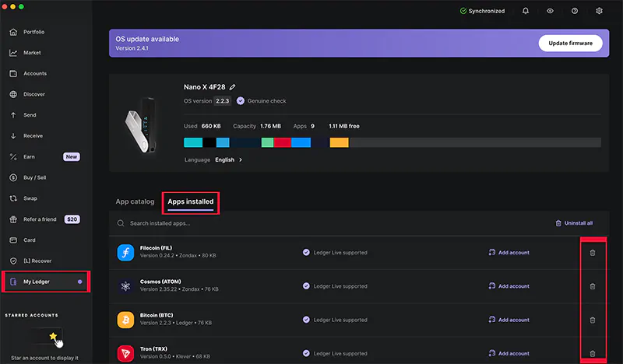Open the notifications bell icon

[526, 11]
